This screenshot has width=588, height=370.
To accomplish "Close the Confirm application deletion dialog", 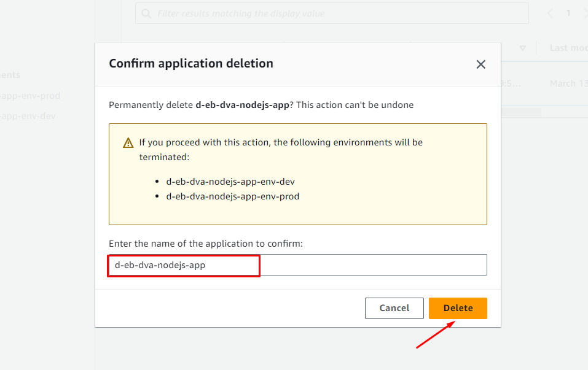I will (480, 64).
